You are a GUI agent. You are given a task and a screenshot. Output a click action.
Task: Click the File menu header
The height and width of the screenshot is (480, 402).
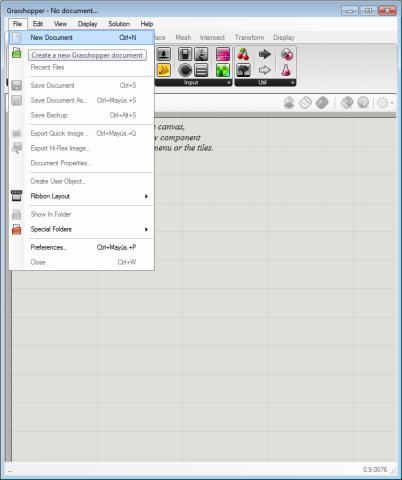pos(17,24)
